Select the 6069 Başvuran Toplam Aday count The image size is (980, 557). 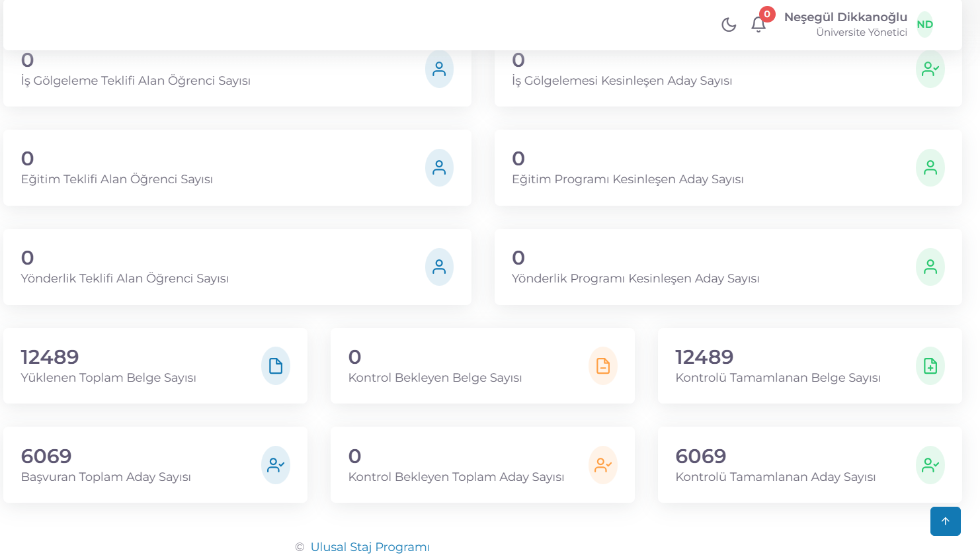tap(46, 456)
